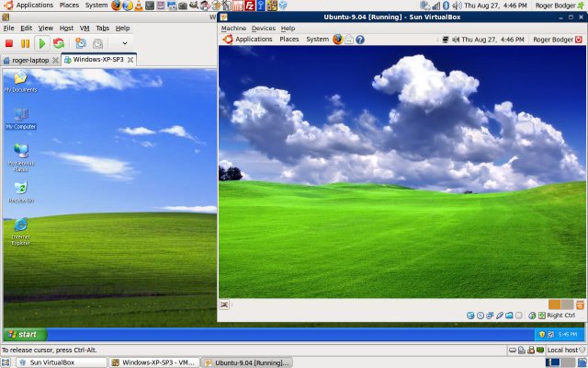Open My Documents on the XP desktop
Viewport: 588px width, 368px height.
pyautogui.click(x=20, y=81)
